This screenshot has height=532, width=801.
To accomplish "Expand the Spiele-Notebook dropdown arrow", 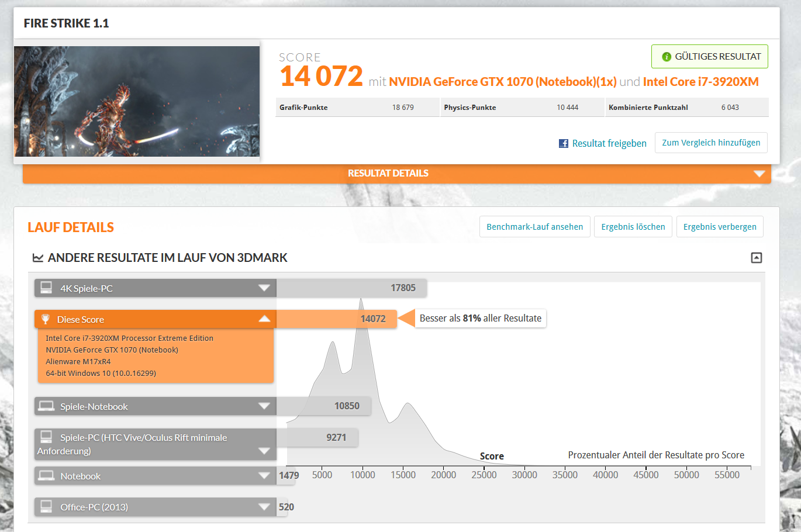I will tap(264, 406).
